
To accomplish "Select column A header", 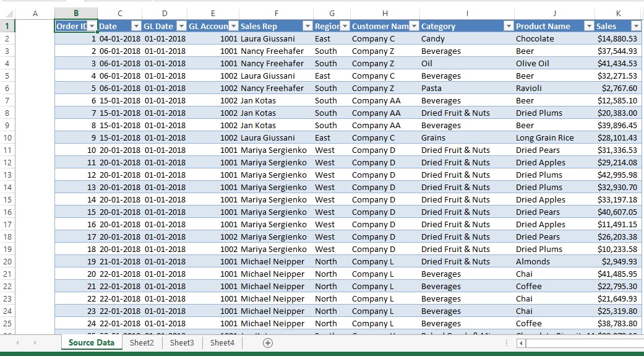I will [x=35, y=14].
